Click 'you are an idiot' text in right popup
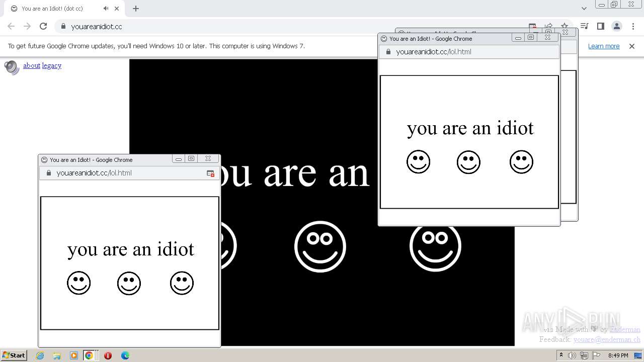The height and width of the screenshot is (362, 644). [x=470, y=128]
